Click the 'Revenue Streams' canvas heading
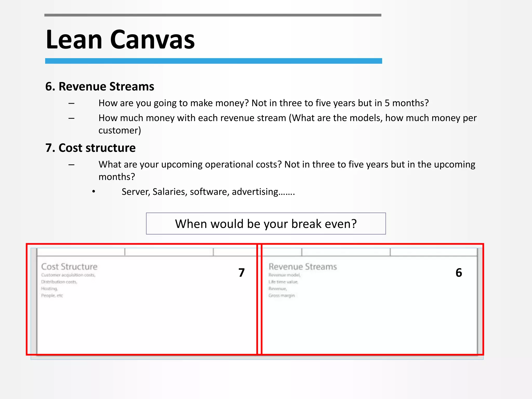Viewport: 532px width, 399px height. pos(303,267)
